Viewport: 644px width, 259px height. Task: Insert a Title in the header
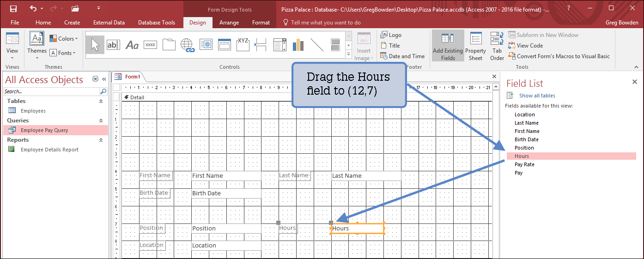(390, 46)
